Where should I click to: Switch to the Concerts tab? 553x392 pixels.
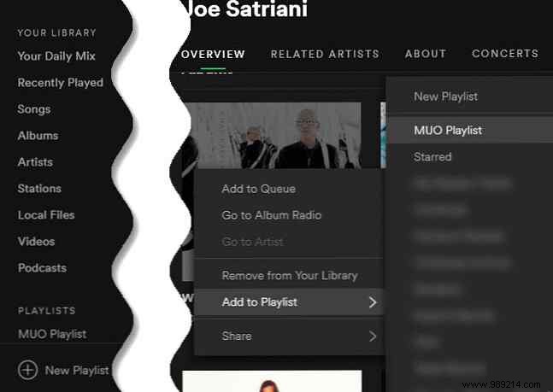click(x=505, y=53)
